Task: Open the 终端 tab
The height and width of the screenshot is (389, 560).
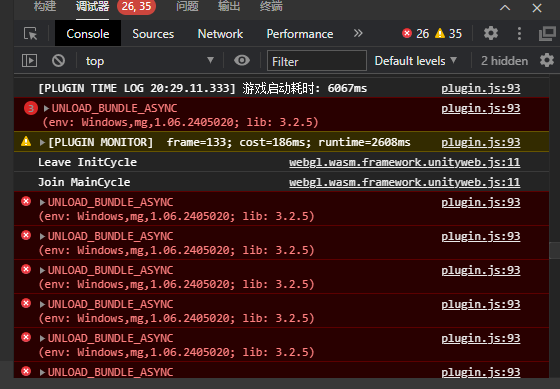Action: 271,6
